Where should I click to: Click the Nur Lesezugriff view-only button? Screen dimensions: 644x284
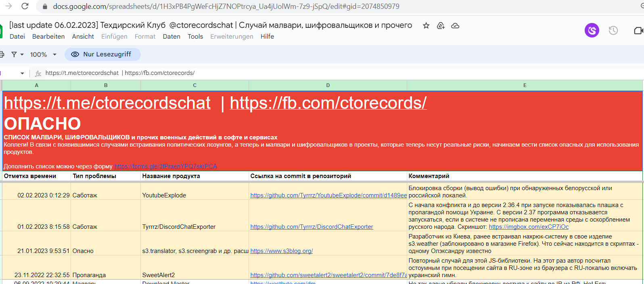pyautogui.click(x=102, y=54)
